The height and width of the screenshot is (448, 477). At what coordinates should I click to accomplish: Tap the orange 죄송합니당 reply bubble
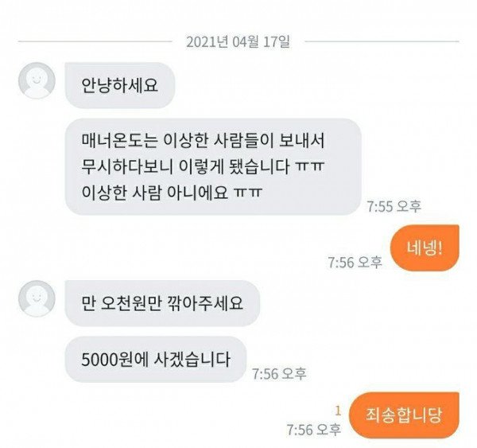(404, 415)
